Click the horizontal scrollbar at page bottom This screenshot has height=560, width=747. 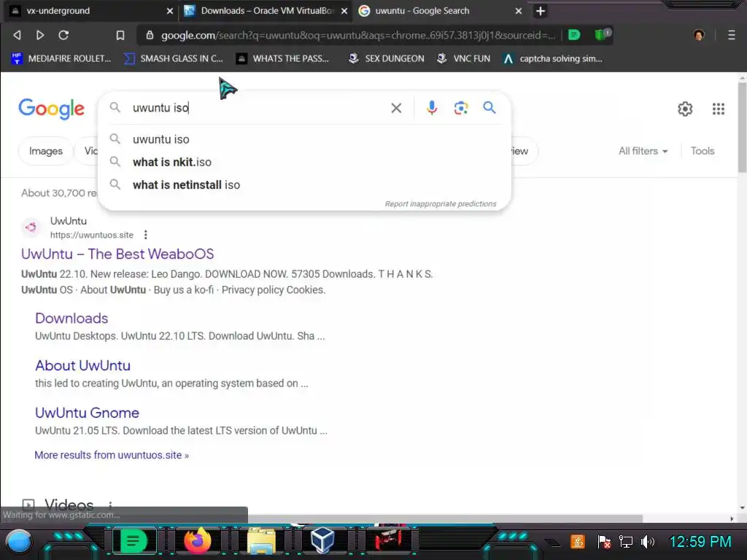[445, 518]
